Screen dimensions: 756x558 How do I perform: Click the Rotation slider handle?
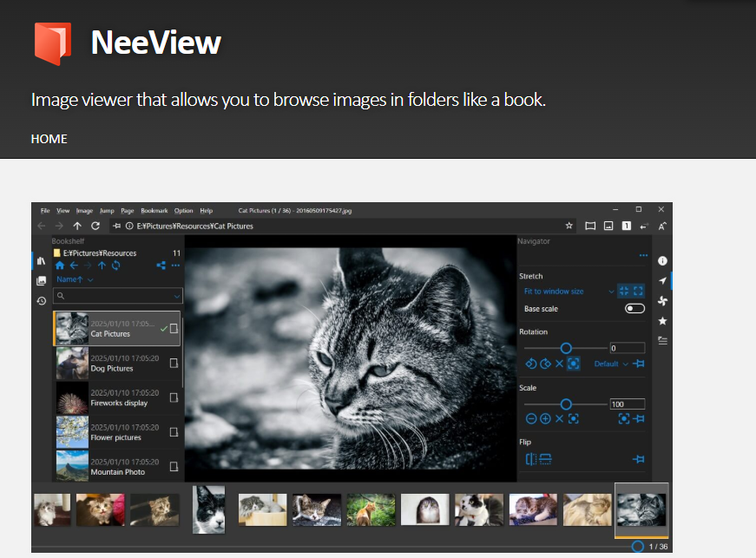point(566,348)
